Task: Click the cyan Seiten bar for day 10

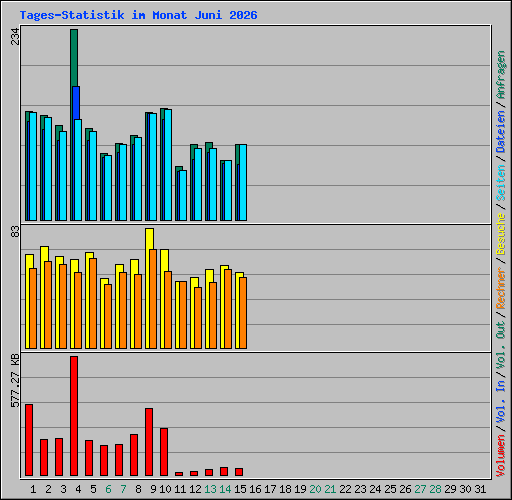Action: 168,165
